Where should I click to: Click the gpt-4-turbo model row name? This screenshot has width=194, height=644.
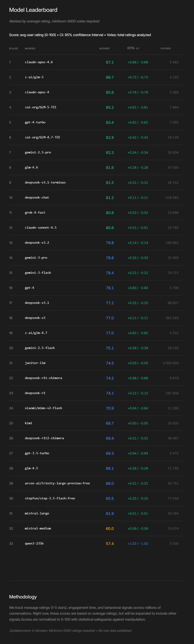tap(35, 122)
